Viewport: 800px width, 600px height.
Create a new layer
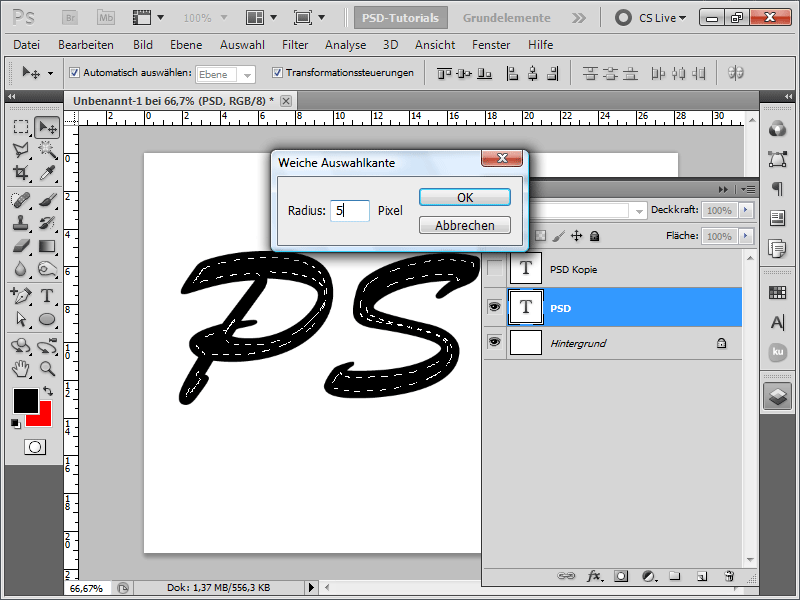click(702, 576)
